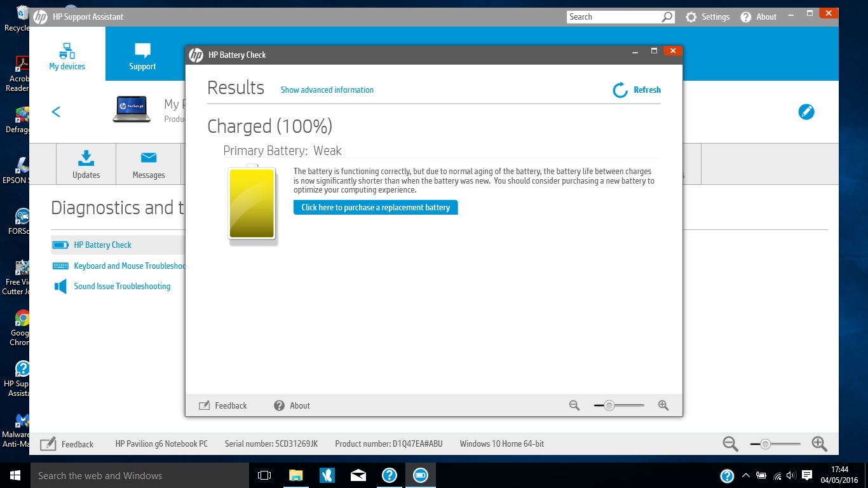Click the volume icon in system tray
The height and width of the screenshot is (488, 868).
click(791, 475)
